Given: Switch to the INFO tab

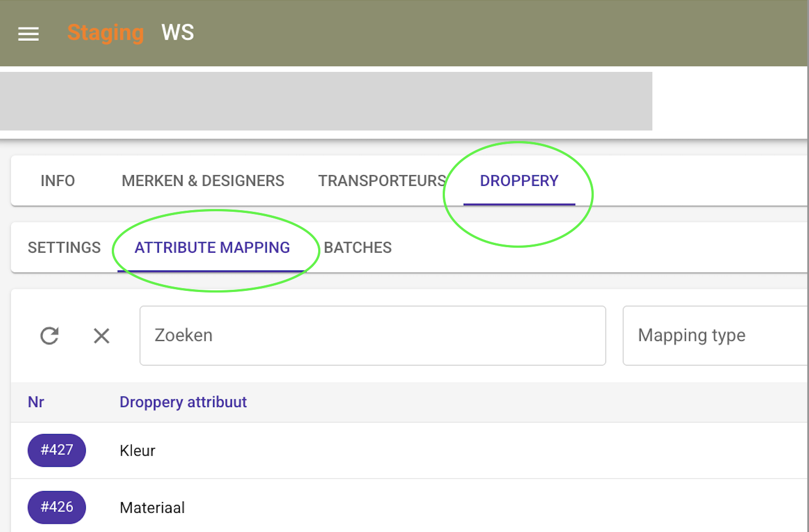Looking at the screenshot, I should [x=58, y=181].
